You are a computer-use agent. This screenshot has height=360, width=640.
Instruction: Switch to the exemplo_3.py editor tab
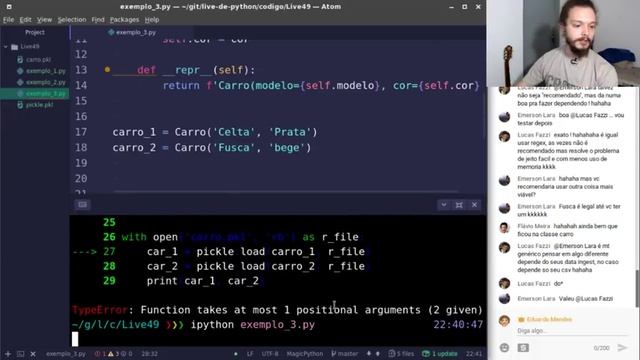[x=132, y=32]
